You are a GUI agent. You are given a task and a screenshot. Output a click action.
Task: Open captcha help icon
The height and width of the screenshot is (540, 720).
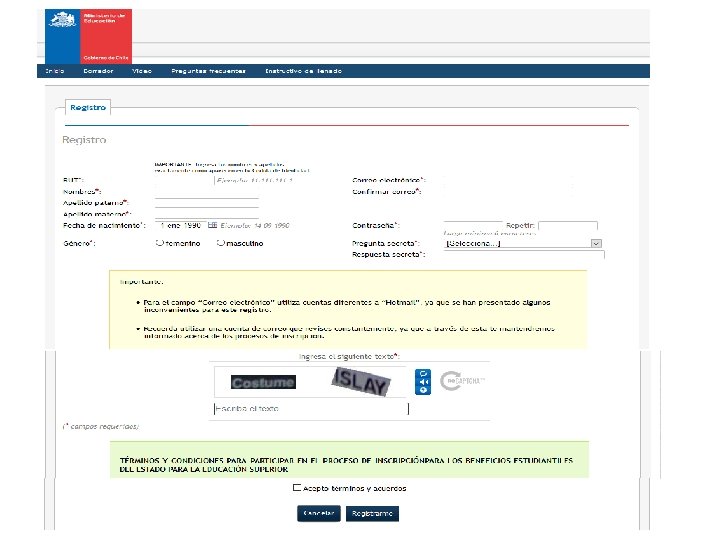[x=423, y=390]
